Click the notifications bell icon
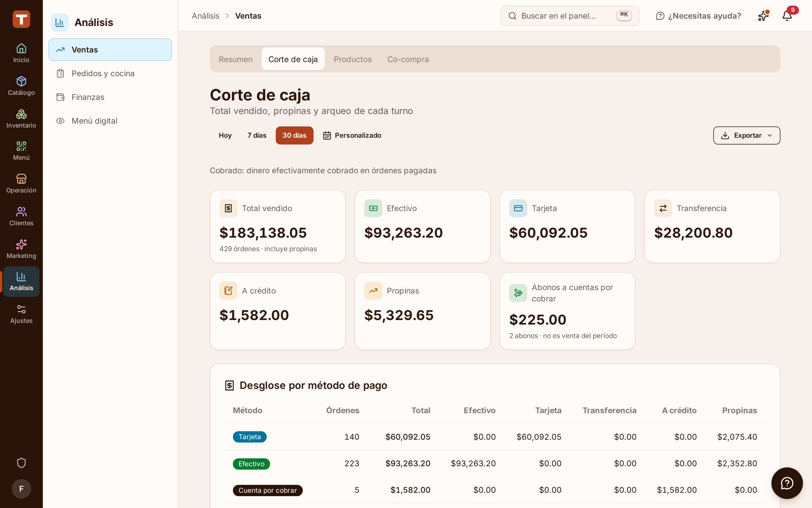Image resolution: width=812 pixels, height=508 pixels. click(787, 16)
